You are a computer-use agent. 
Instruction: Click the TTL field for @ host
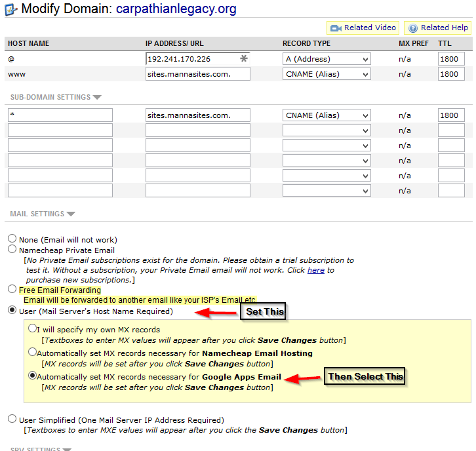tap(451, 59)
